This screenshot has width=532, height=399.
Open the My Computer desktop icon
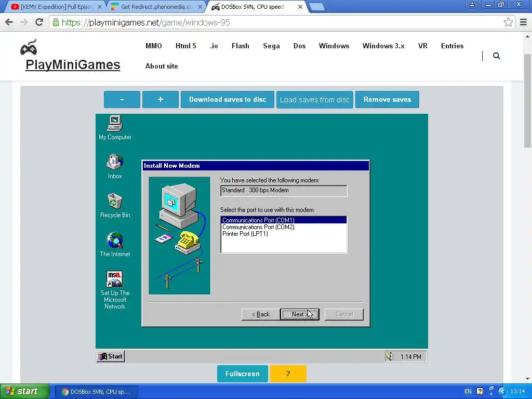coord(115,128)
